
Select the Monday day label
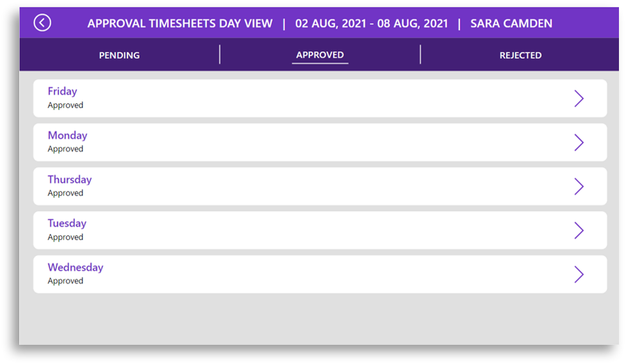click(67, 135)
